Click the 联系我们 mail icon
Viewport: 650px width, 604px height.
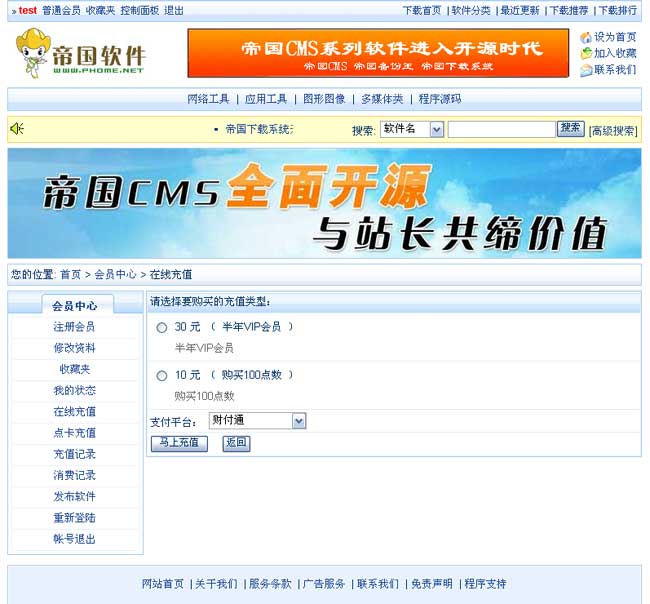click(586, 70)
